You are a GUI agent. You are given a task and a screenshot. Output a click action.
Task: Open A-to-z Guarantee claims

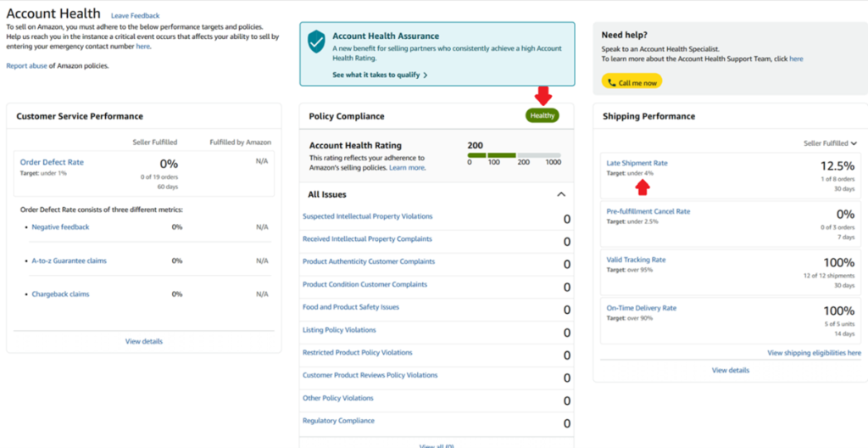70,260
